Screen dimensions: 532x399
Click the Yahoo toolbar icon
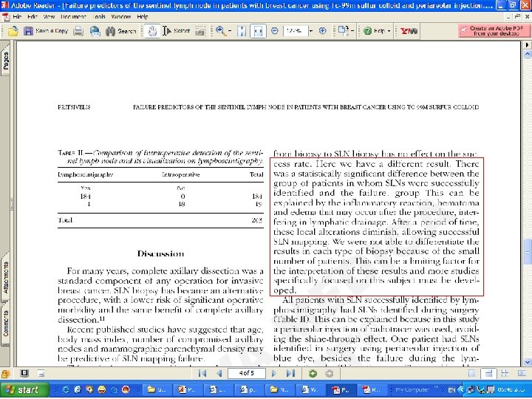pyautogui.click(x=409, y=31)
